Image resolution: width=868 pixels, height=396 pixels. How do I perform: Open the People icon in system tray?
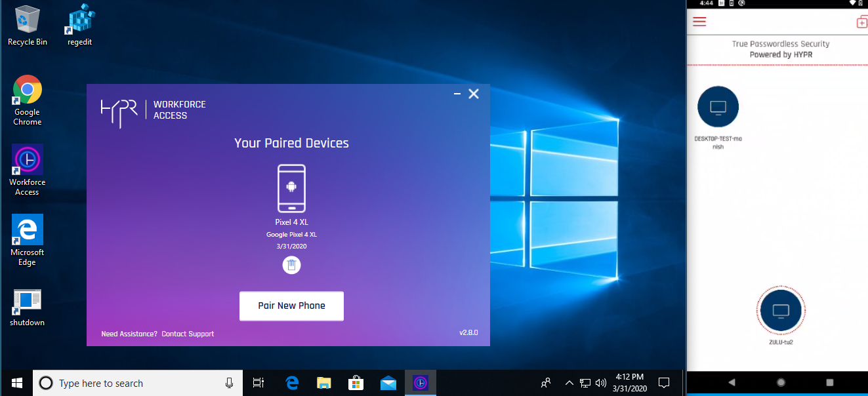click(x=545, y=383)
